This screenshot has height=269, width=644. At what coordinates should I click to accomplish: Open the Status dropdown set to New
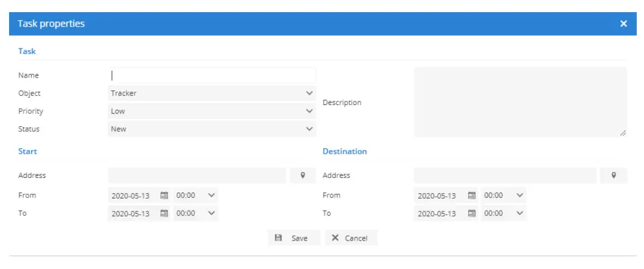coord(212,129)
